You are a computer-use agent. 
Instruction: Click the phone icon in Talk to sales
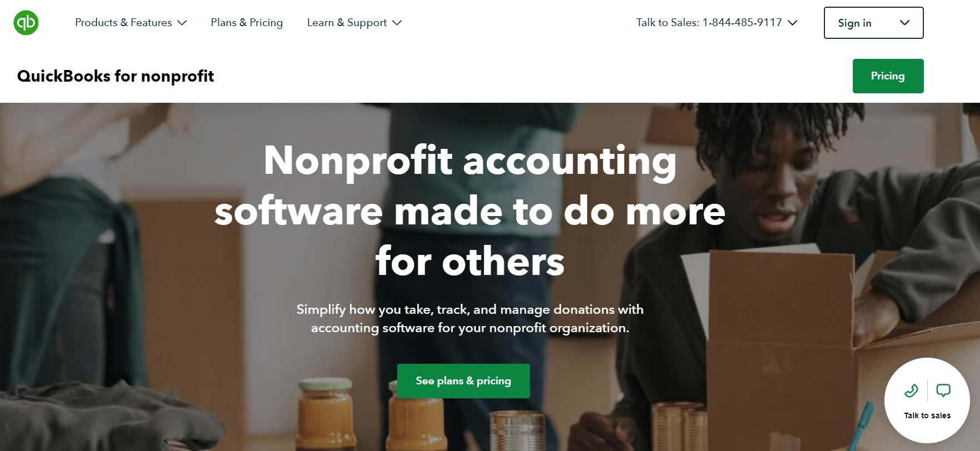(911, 391)
